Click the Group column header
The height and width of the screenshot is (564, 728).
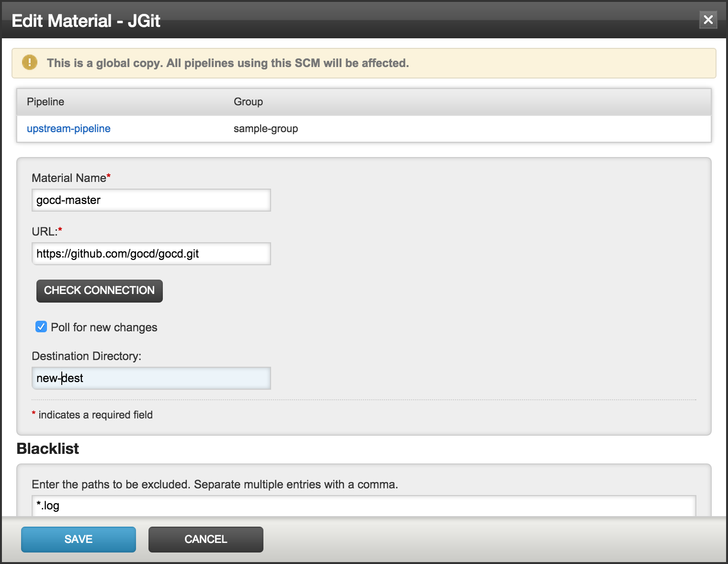click(248, 102)
